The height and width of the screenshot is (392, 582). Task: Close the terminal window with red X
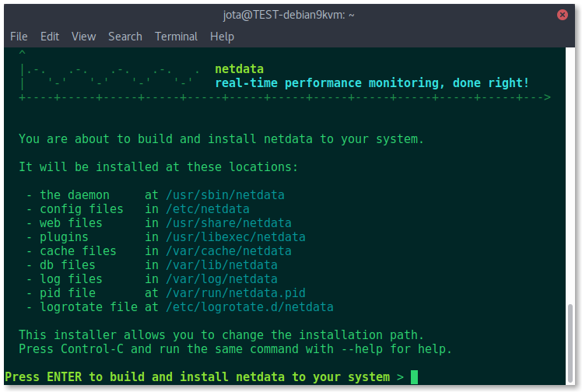click(x=562, y=15)
